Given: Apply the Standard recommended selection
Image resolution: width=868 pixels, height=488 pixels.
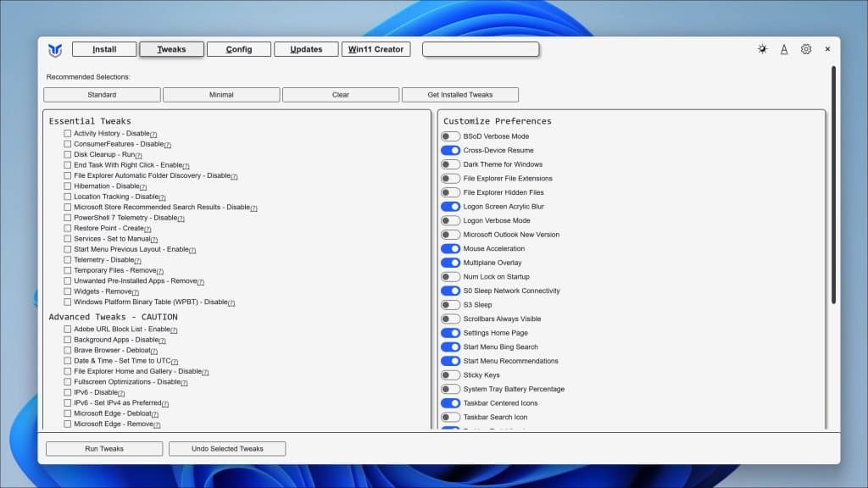Looking at the screenshot, I should pyautogui.click(x=102, y=95).
